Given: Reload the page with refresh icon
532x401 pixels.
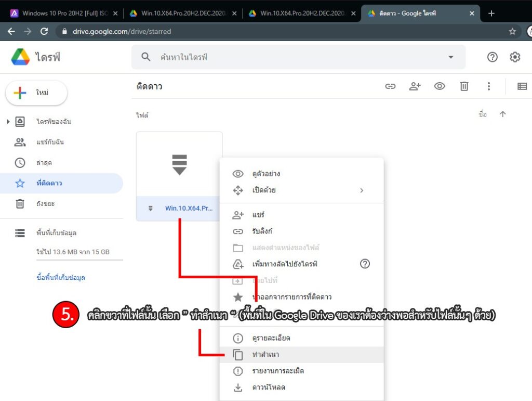Looking at the screenshot, I should coord(44,31).
